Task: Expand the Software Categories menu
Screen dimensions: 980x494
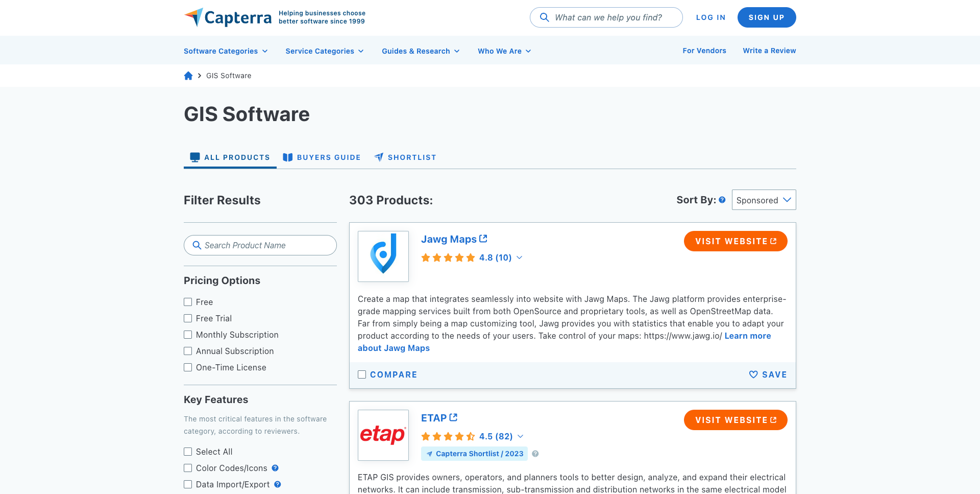Action: 226,51
